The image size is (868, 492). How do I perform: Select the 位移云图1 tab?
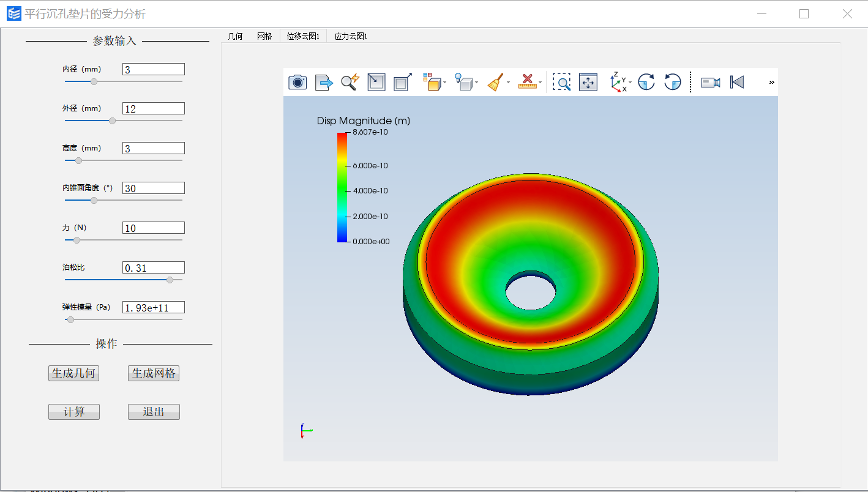tap(303, 36)
